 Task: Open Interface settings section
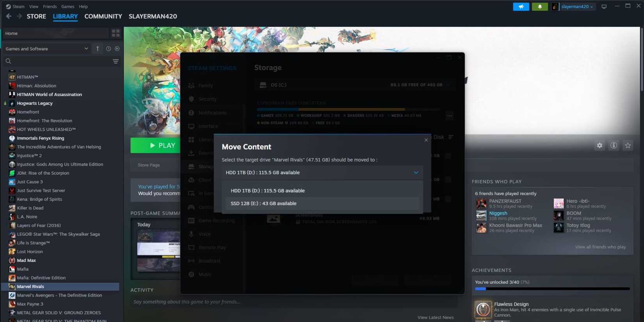click(208, 126)
